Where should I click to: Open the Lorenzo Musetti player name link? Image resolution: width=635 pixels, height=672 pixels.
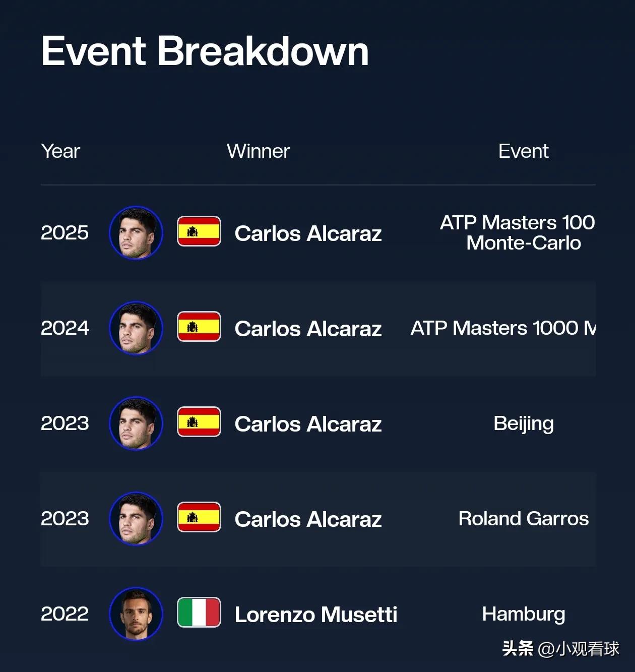click(x=316, y=615)
